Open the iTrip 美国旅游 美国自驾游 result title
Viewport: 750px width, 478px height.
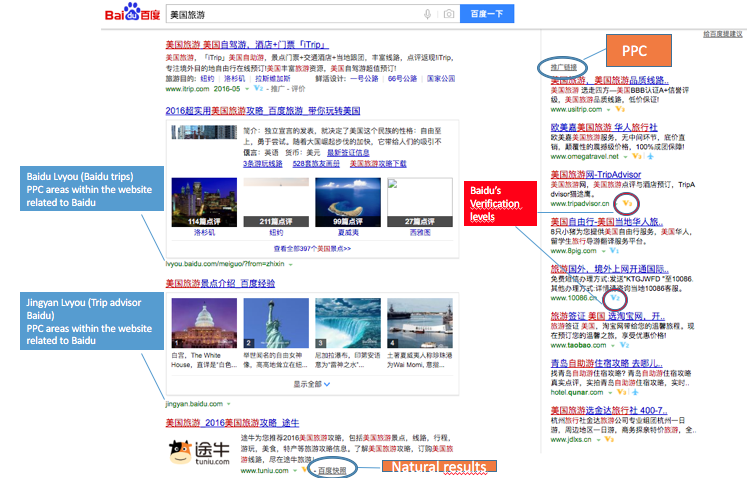pos(247,44)
